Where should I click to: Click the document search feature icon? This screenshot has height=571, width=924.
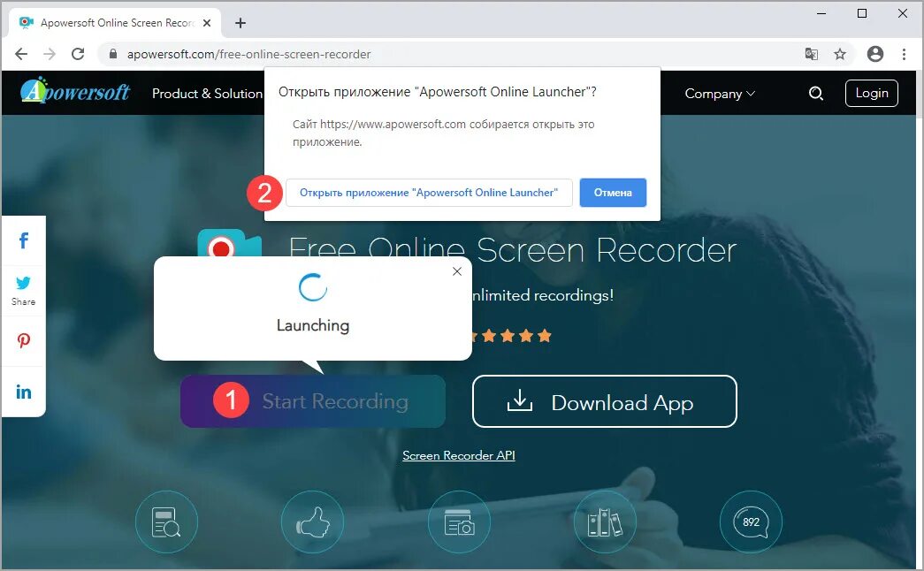(167, 522)
